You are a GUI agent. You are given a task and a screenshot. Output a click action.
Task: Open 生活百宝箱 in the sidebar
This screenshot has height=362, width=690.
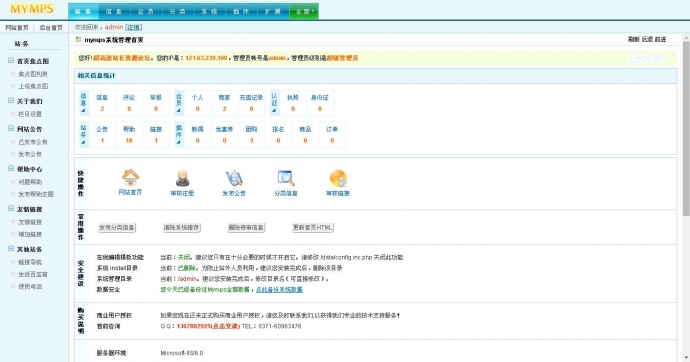33,274
